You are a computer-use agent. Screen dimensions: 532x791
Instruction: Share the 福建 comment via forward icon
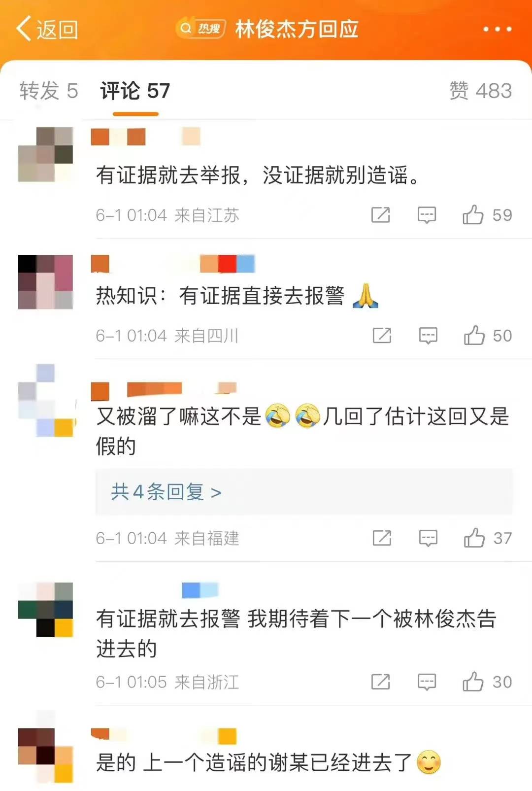pyautogui.click(x=382, y=538)
